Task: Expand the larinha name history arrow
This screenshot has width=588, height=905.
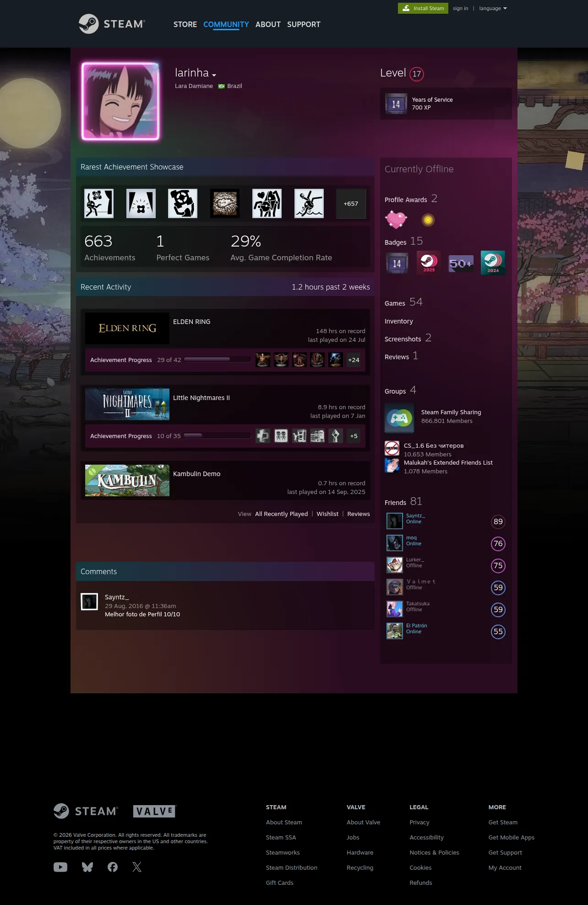Action: tap(214, 75)
